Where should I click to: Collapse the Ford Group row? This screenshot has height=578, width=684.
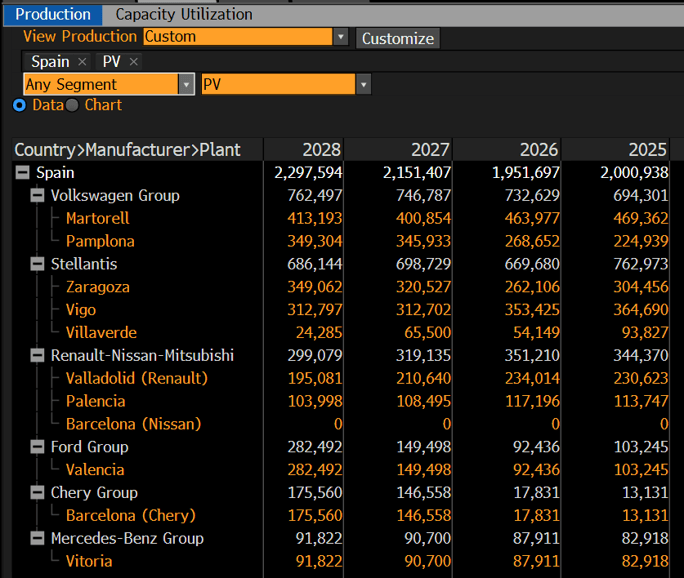coord(38,447)
